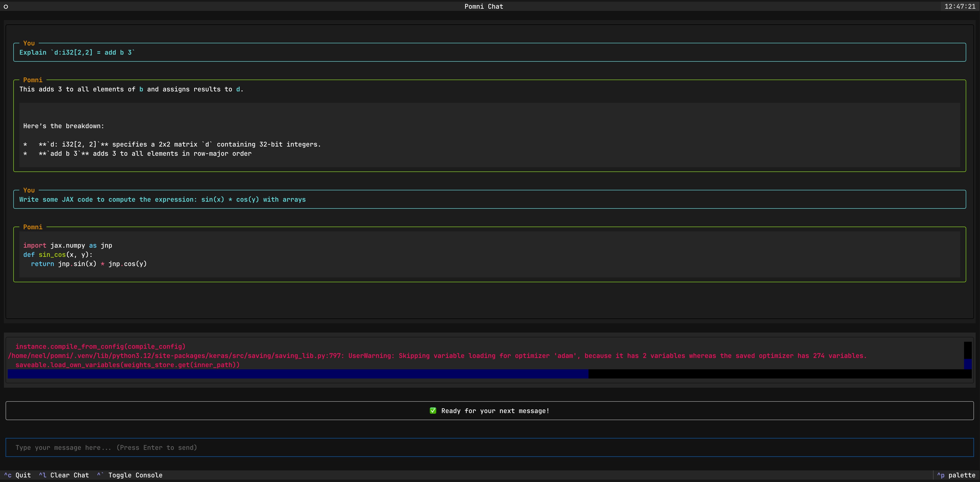Click the Quit footer shortcut
This screenshot has height=482, width=980.
17,475
